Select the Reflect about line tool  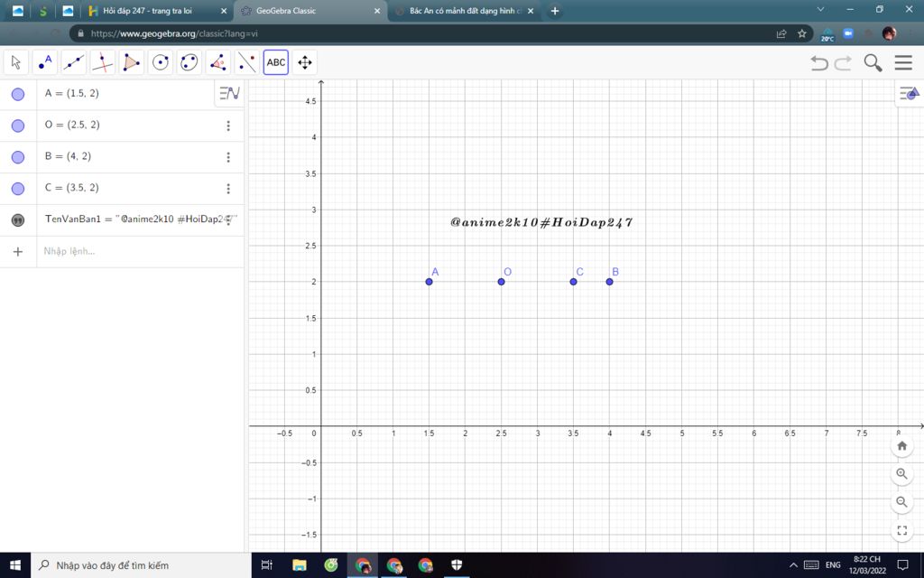247,62
